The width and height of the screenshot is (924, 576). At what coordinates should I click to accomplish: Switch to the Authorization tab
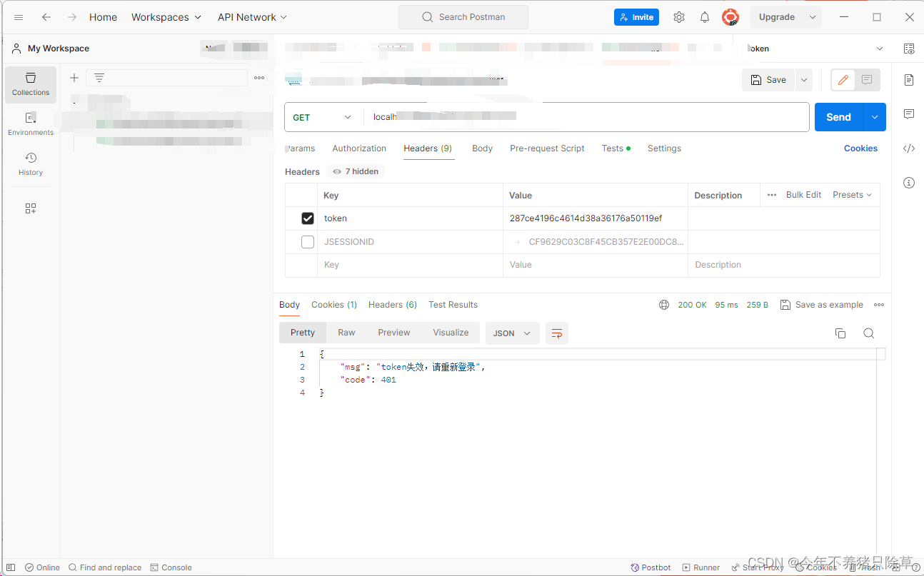(359, 148)
